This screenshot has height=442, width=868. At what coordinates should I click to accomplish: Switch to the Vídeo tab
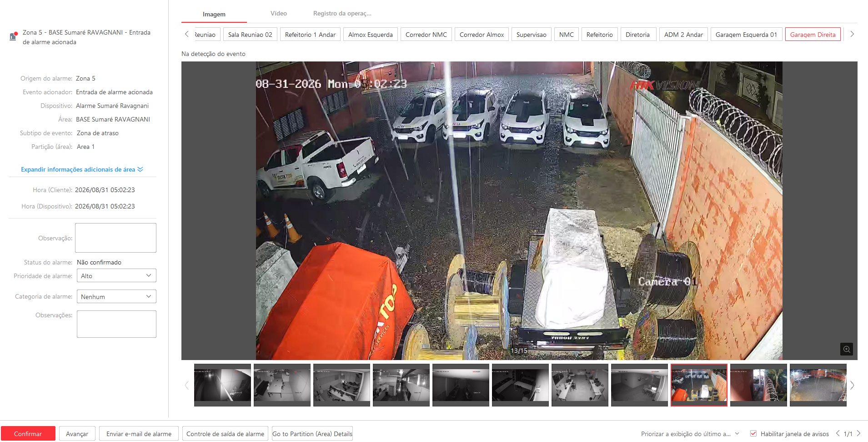pos(279,14)
